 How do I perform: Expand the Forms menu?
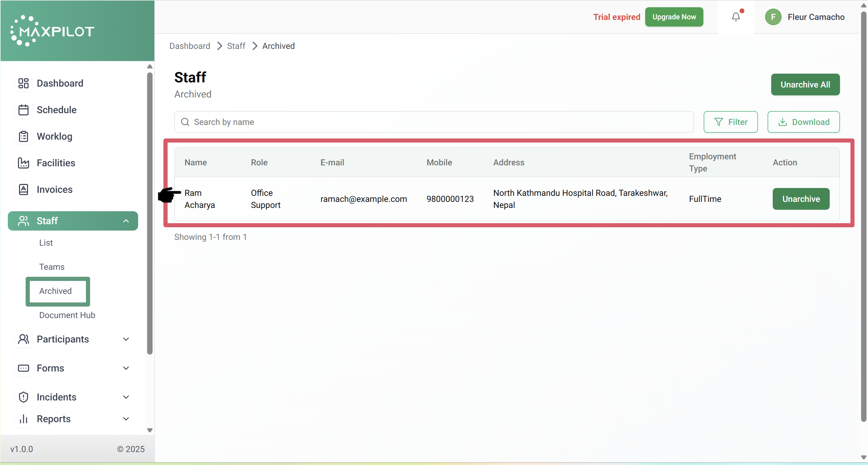coord(126,368)
